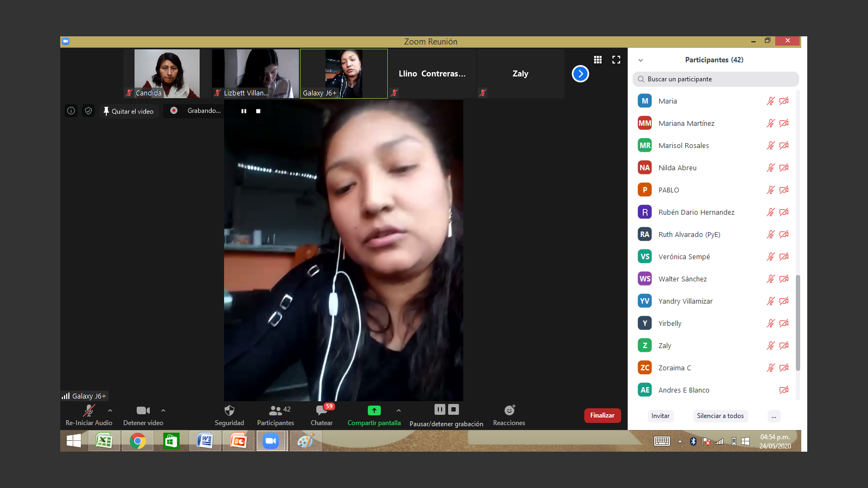
Task: Show hidden tray icons arrow
Action: click(x=680, y=441)
